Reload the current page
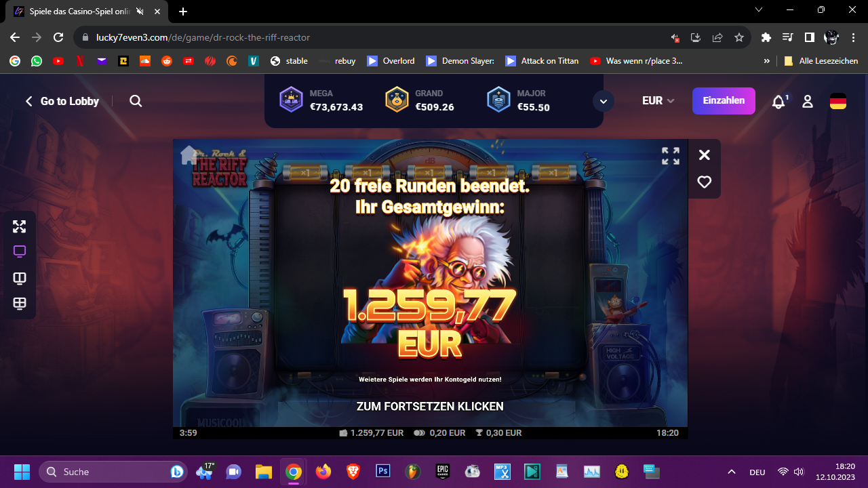The image size is (868, 488). pos(58,37)
